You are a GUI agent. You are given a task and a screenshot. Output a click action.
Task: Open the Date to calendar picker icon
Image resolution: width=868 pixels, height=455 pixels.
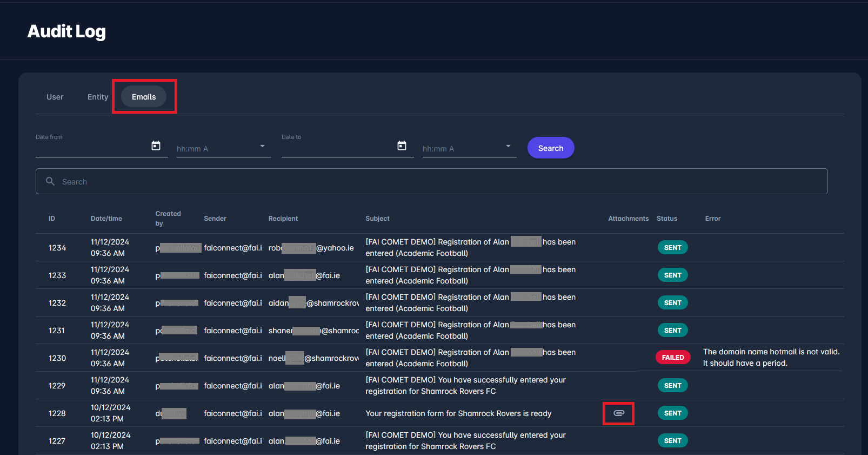pos(402,146)
